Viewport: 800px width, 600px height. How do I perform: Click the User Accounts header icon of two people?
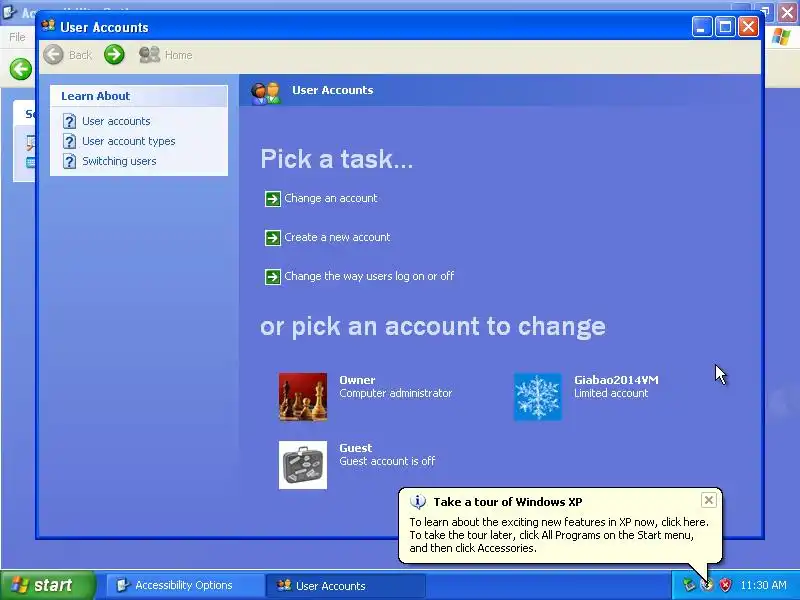(x=266, y=93)
